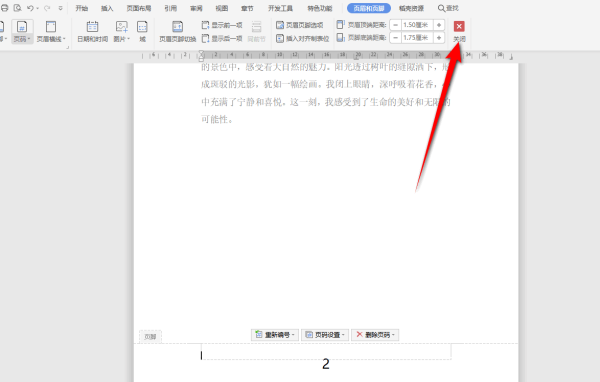Open the 稻壳资源 tab
The width and height of the screenshot is (600, 382).
tap(411, 8)
